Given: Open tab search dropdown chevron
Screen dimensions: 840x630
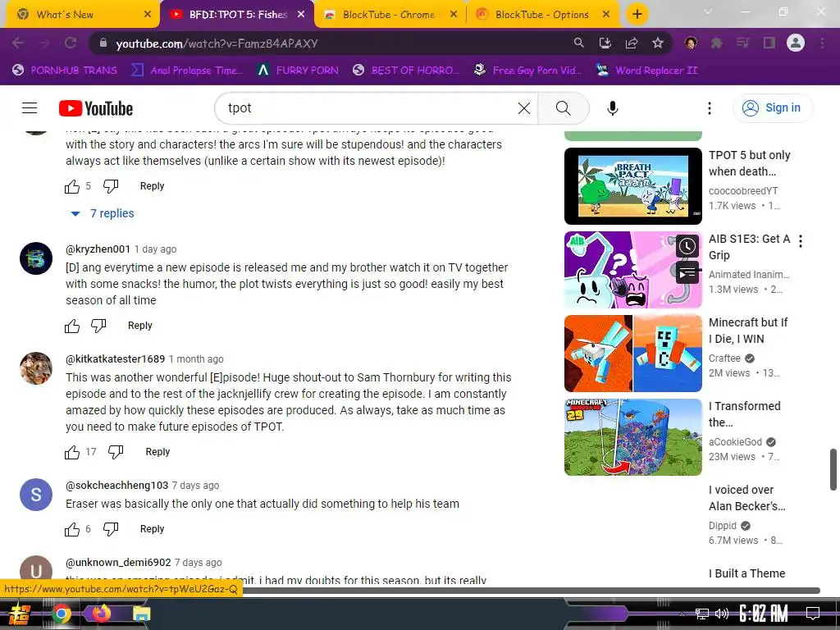Looking at the screenshot, I should click(x=708, y=11).
